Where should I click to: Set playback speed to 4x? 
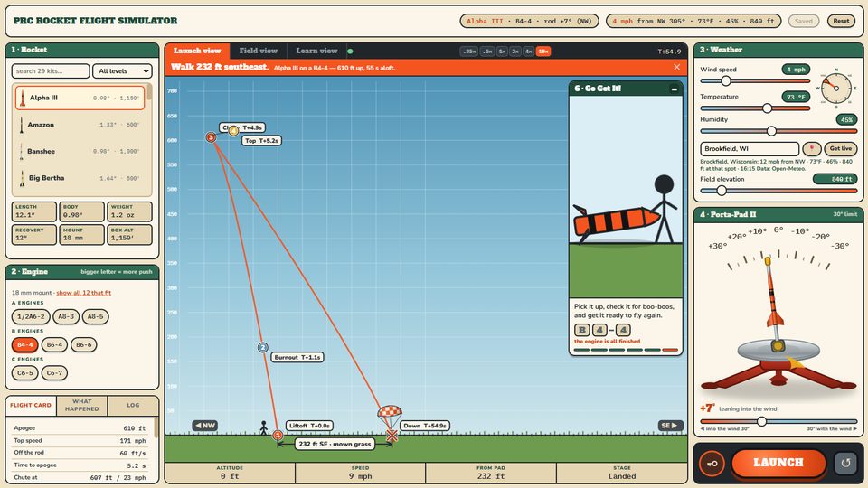point(529,52)
